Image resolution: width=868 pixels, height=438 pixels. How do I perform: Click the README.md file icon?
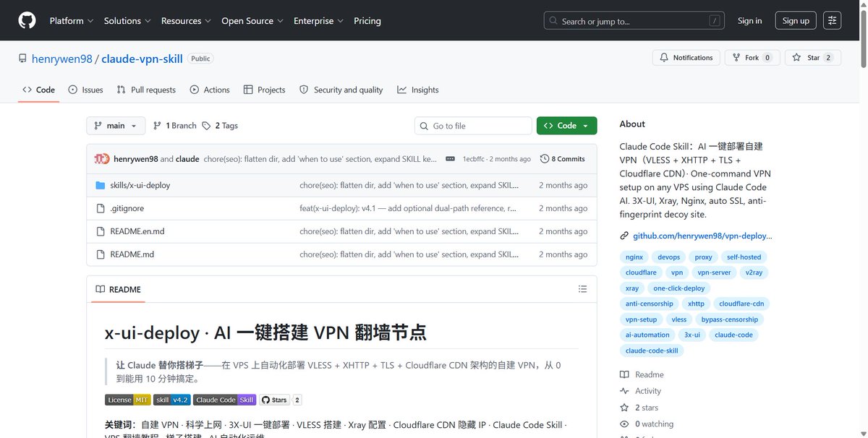pyautogui.click(x=101, y=254)
